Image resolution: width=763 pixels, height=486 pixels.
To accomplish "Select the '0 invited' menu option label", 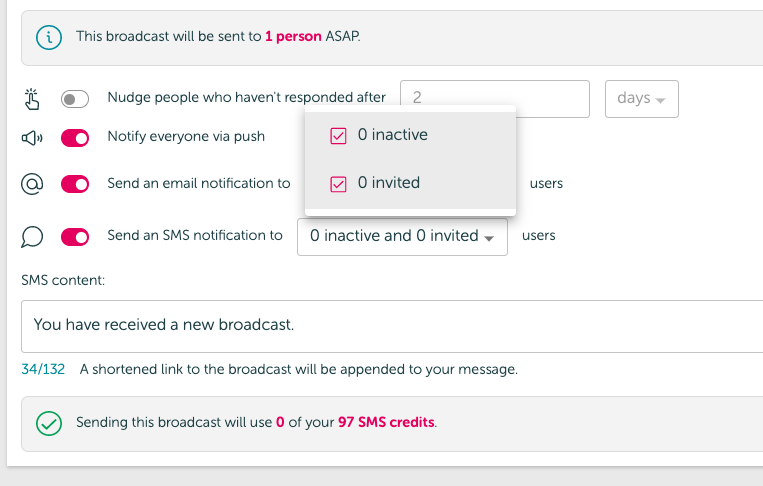I will pyautogui.click(x=389, y=182).
